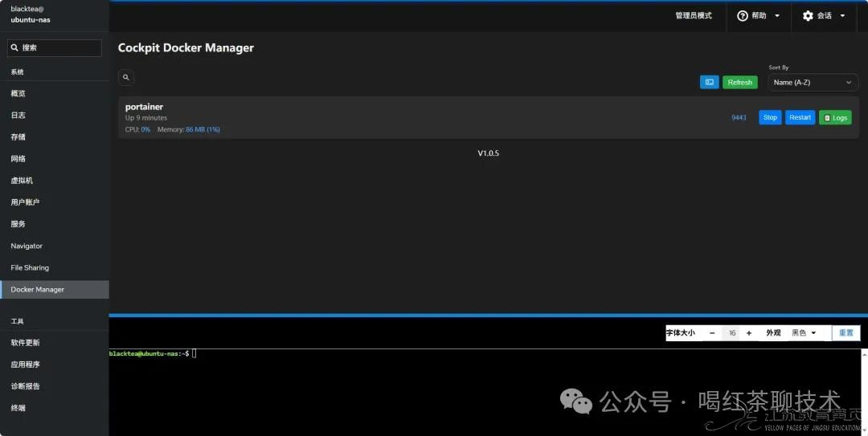Increase terminal font size with plus
This screenshot has height=436, width=868.
pyautogui.click(x=749, y=333)
